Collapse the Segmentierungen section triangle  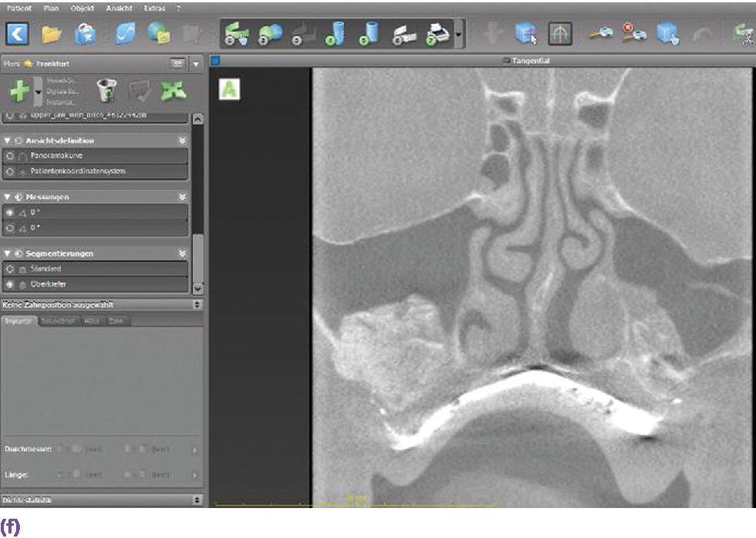click(x=7, y=253)
